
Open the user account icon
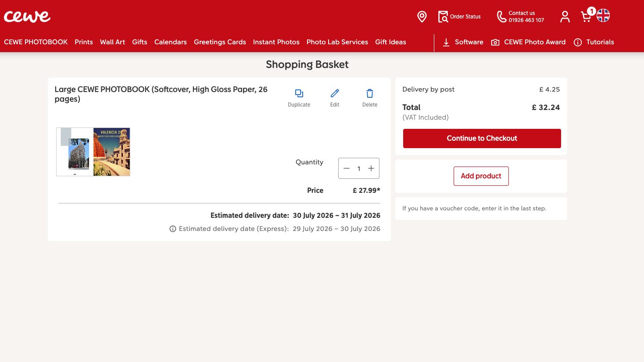coord(565,17)
